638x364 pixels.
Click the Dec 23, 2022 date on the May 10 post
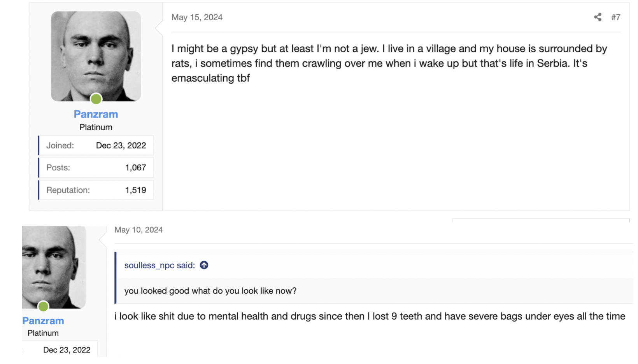(x=67, y=350)
